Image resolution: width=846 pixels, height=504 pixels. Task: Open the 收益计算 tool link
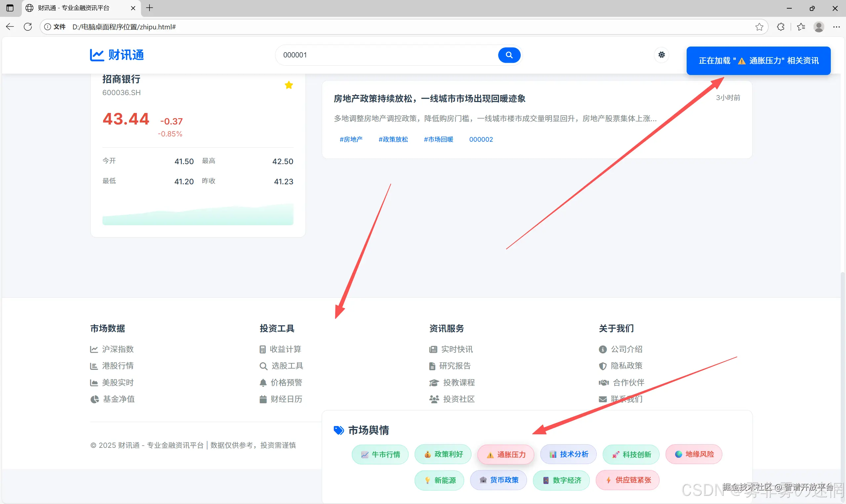(x=285, y=349)
